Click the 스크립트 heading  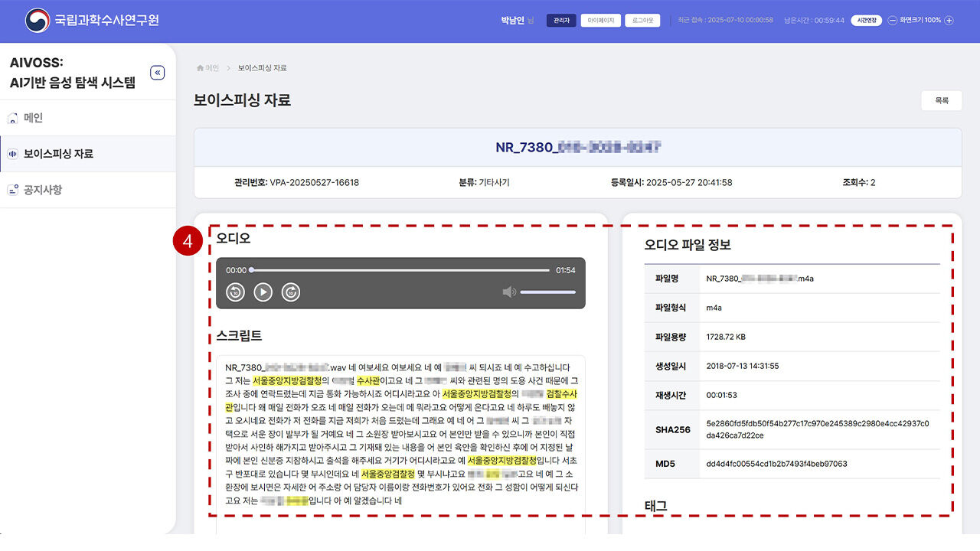point(239,335)
